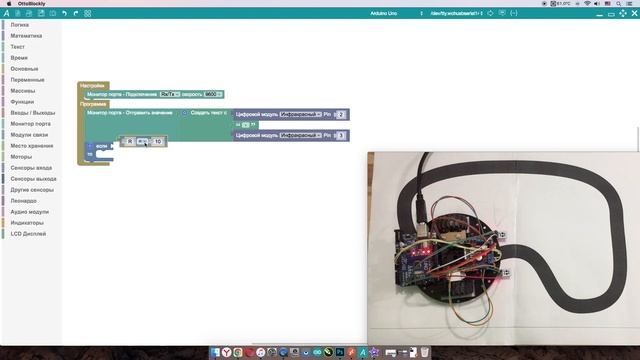The image size is (640, 360).
Task: Click the four-squares grid toolbar icon
Action: coord(87,13)
